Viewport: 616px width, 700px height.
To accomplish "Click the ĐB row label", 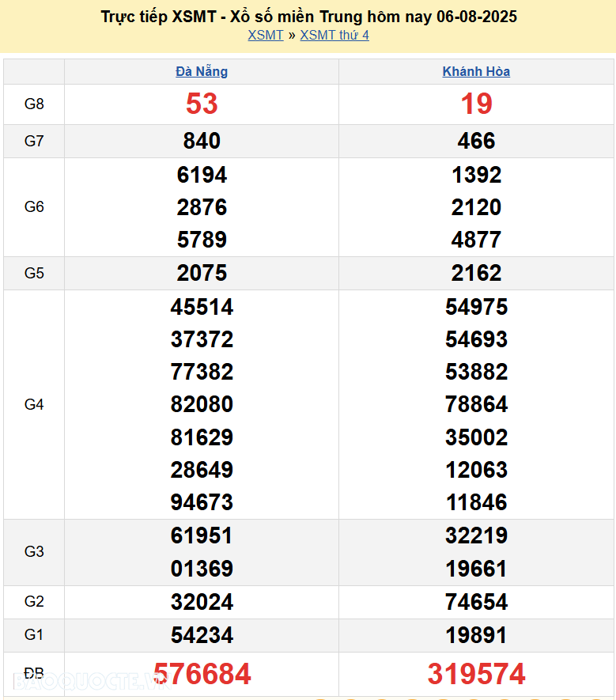I will 34,673.
